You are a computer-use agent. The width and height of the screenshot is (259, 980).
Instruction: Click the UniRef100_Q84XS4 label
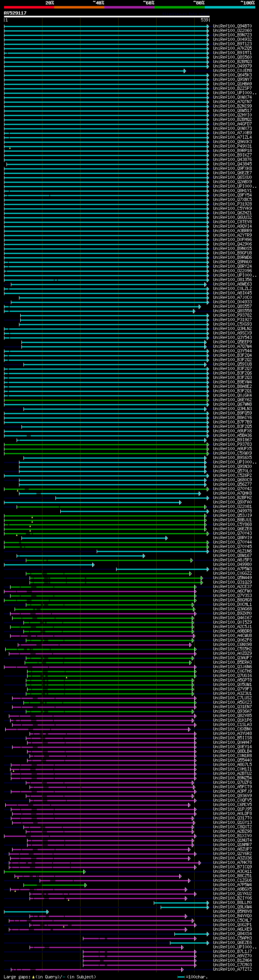click(x=232, y=933)
